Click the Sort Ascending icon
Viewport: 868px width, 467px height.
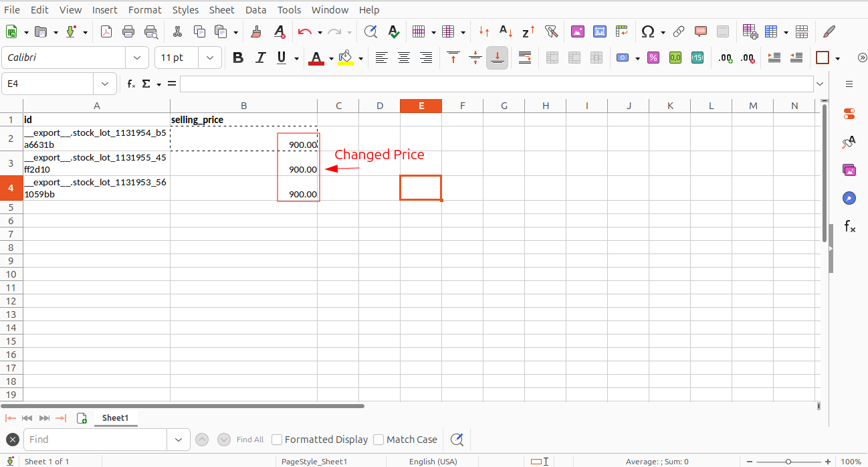click(x=506, y=31)
